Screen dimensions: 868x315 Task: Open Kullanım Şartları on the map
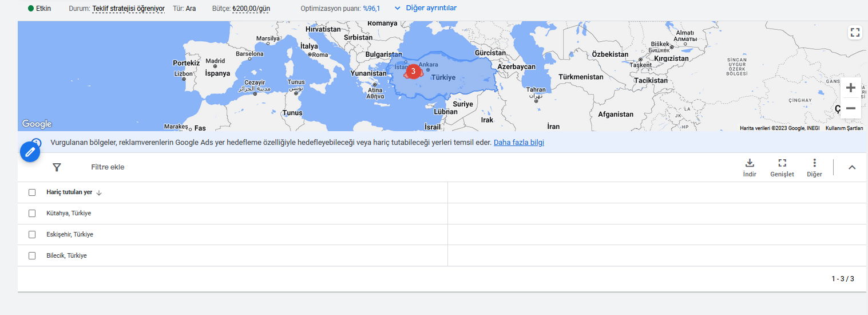click(844, 128)
